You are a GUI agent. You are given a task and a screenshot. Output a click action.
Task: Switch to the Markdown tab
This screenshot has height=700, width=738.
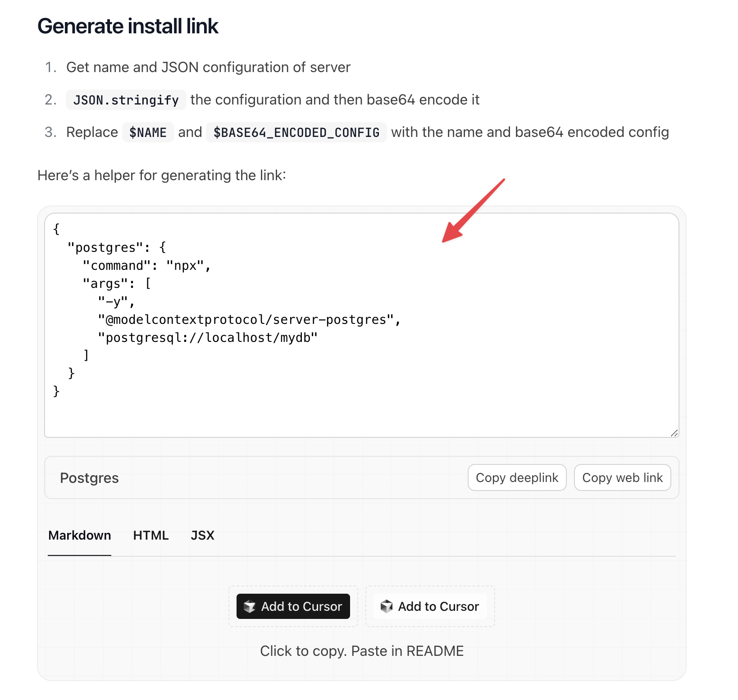pos(80,535)
